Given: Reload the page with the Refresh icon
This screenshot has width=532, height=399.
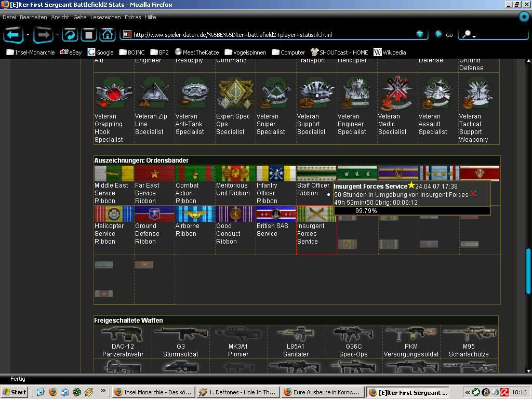Looking at the screenshot, I should point(70,35).
